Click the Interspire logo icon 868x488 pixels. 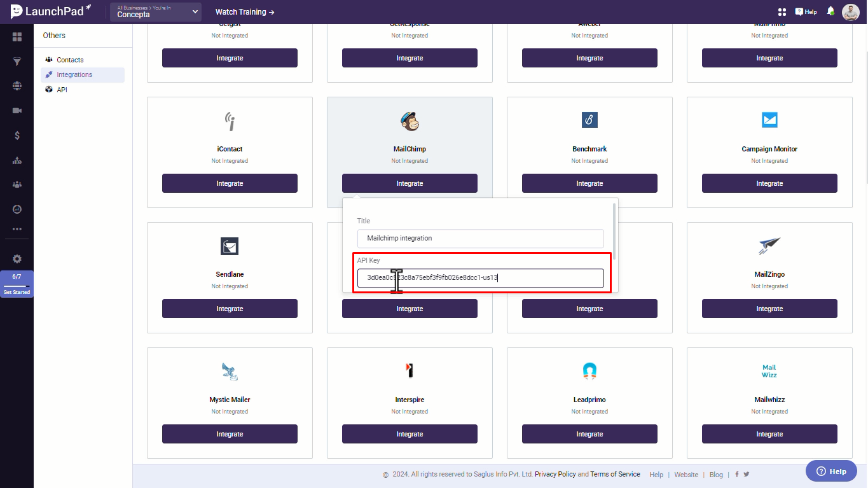tap(410, 370)
